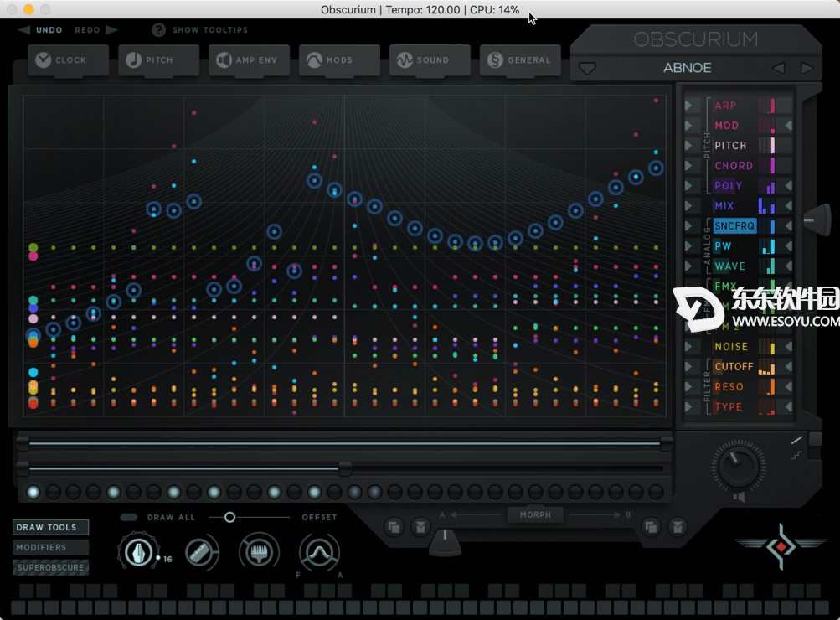This screenshot has height=620, width=840.
Task: Click the second range bar's right handle
Action: [x=346, y=468]
